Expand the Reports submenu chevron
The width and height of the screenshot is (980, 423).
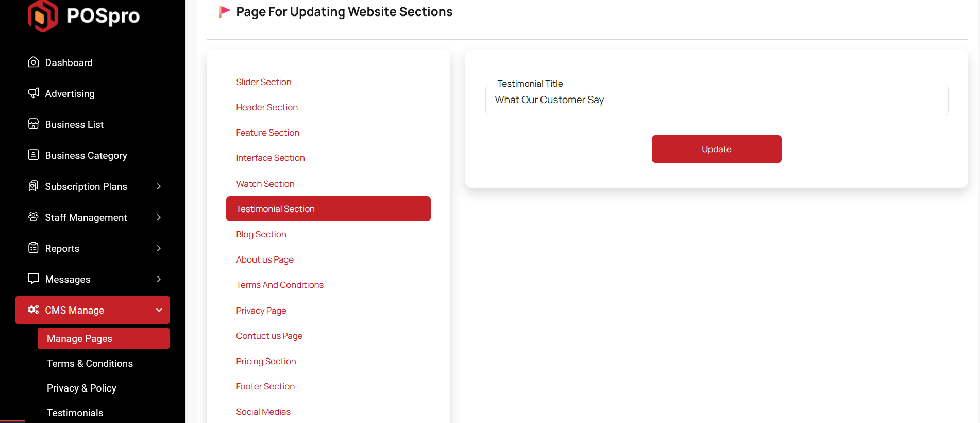pos(159,248)
